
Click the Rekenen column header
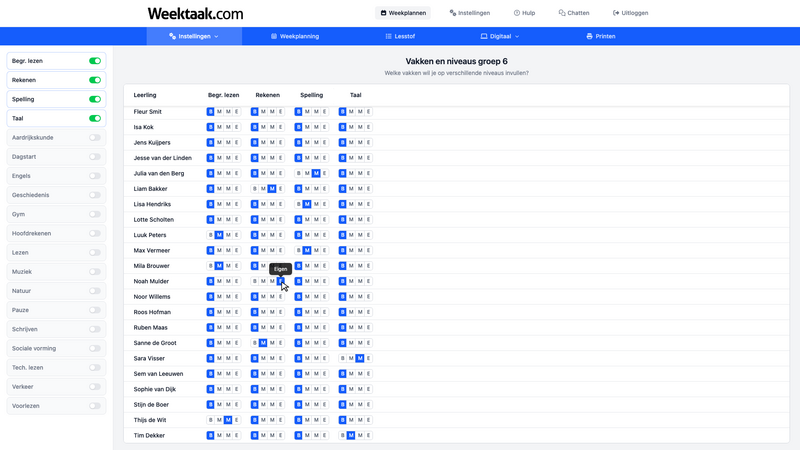pyautogui.click(x=267, y=95)
